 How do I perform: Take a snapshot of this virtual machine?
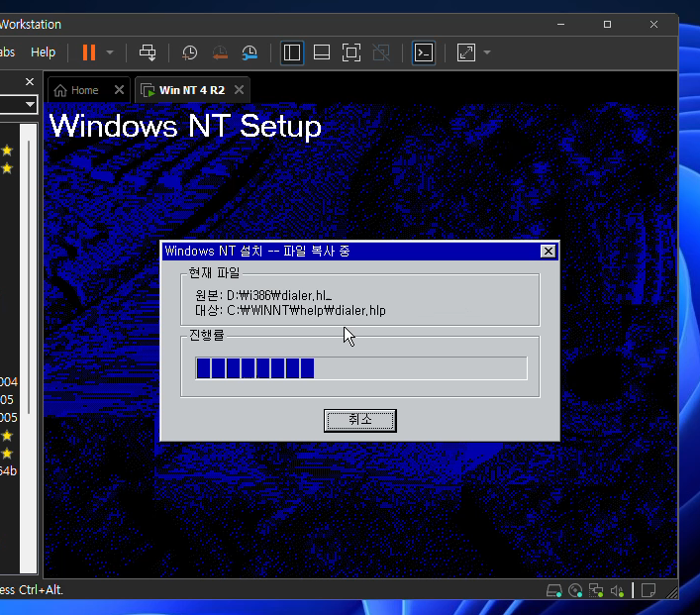point(190,52)
